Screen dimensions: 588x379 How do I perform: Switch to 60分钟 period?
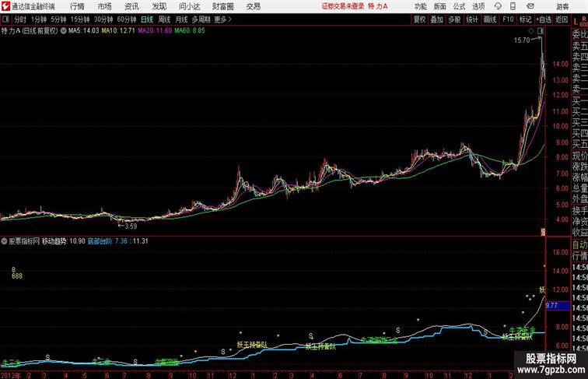pos(126,19)
